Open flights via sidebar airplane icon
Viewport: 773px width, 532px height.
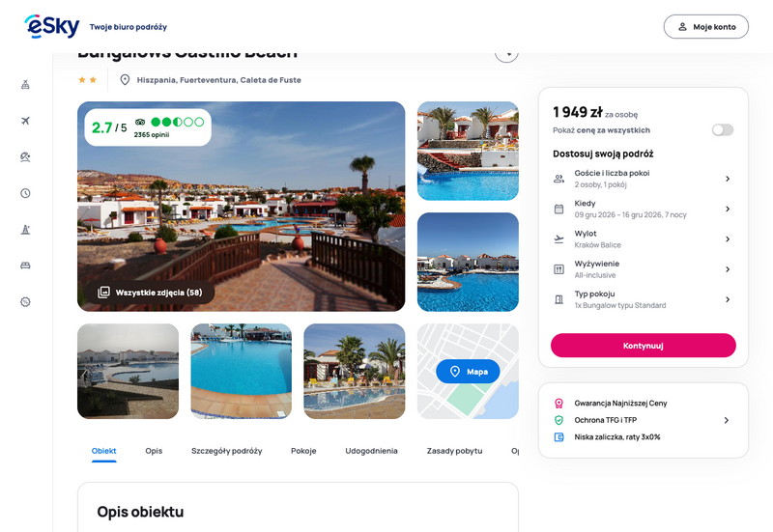[x=26, y=121]
